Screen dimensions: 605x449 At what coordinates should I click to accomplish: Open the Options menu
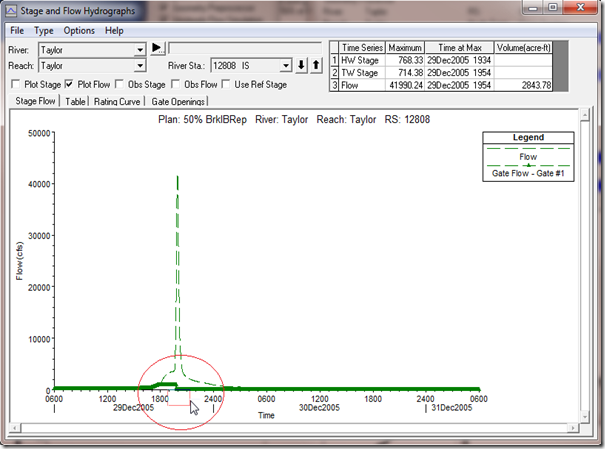(x=79, y=30)
